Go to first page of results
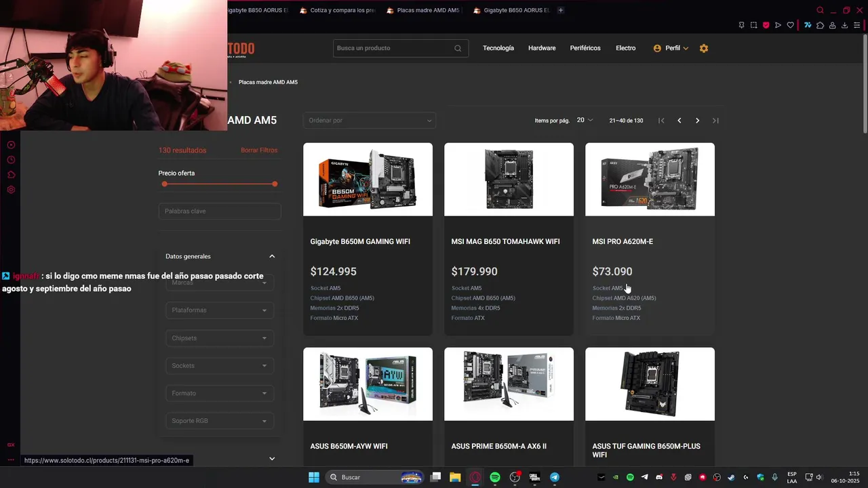The width and height of the screenshot is (868, 488). [661, 121]
